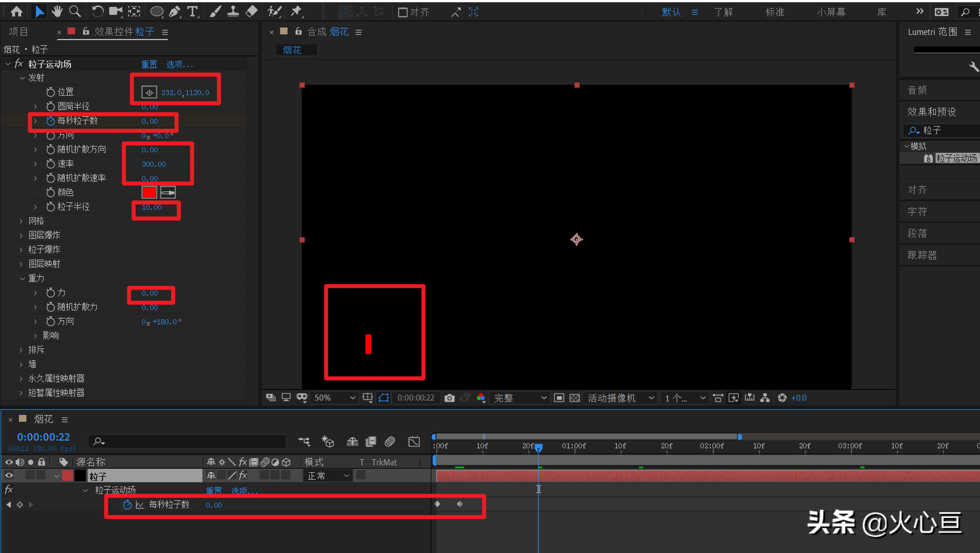Image resolution: width=980 pixels, height=553 pixels.
Task: Toggle stopwatch for 每秒粒子数 in effect controls
Action: coord(50,121)
